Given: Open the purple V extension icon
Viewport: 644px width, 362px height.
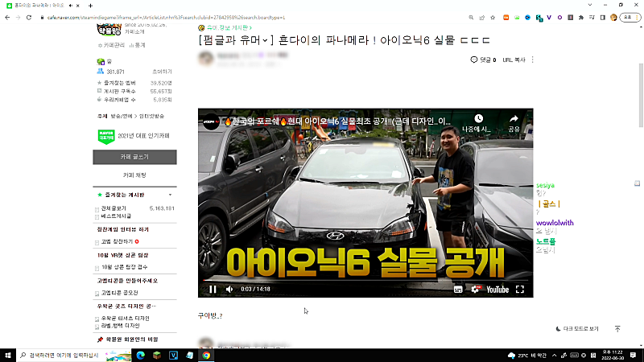Looking at the screenshot, I should [x=549, y=18].
